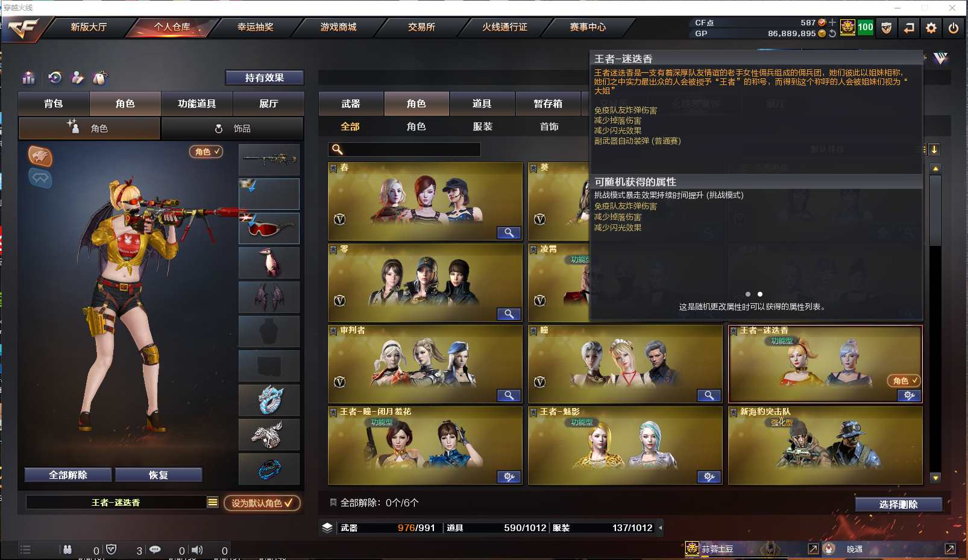The image size is (968, 560).
Task: Click the 全部解除 button
Action: click(x=68, y=475)
